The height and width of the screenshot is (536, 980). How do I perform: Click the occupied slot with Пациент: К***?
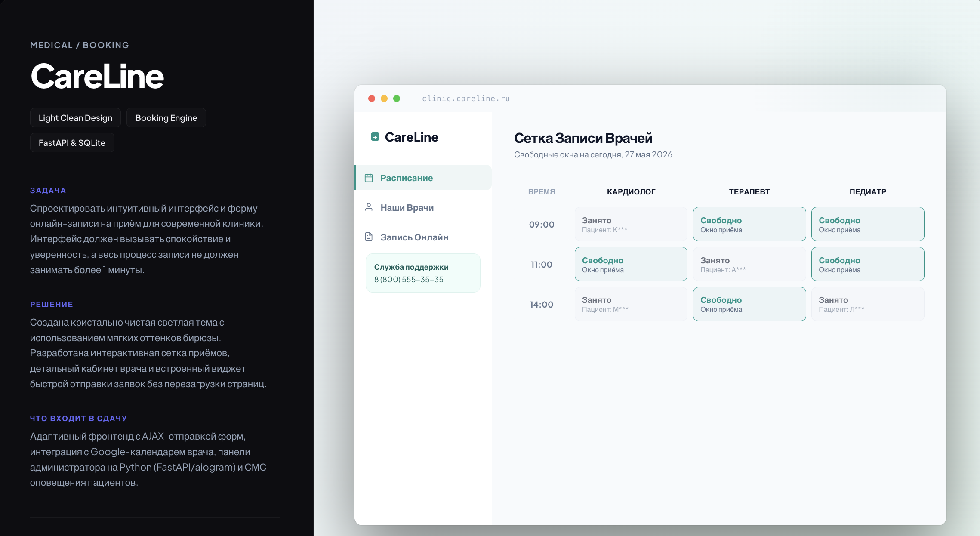(631, 224)
